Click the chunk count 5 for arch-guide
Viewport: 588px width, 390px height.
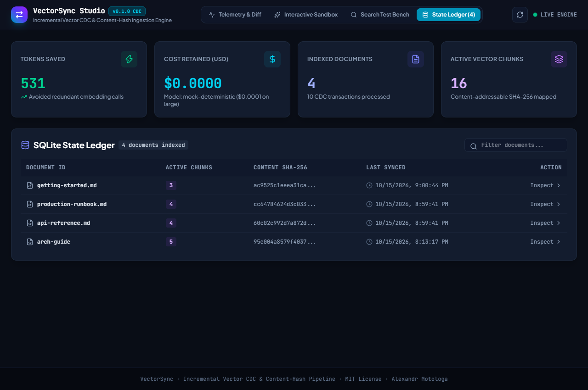click(x=171, y=242)
